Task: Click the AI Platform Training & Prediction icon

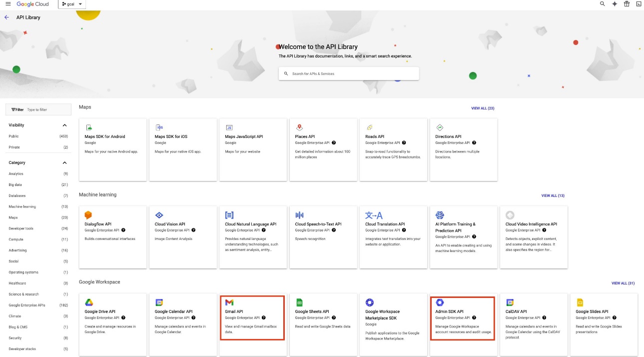Action: coord(440,215)
